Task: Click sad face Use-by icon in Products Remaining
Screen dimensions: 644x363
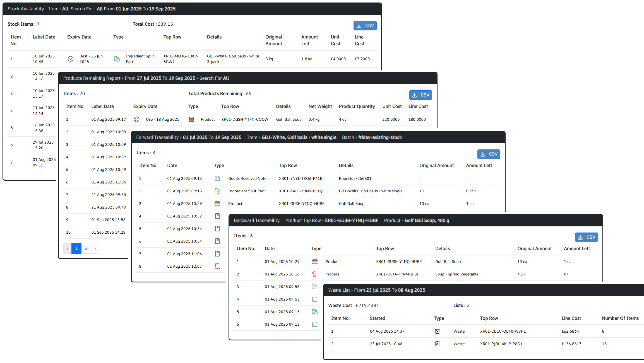Action: click(136, 119)
